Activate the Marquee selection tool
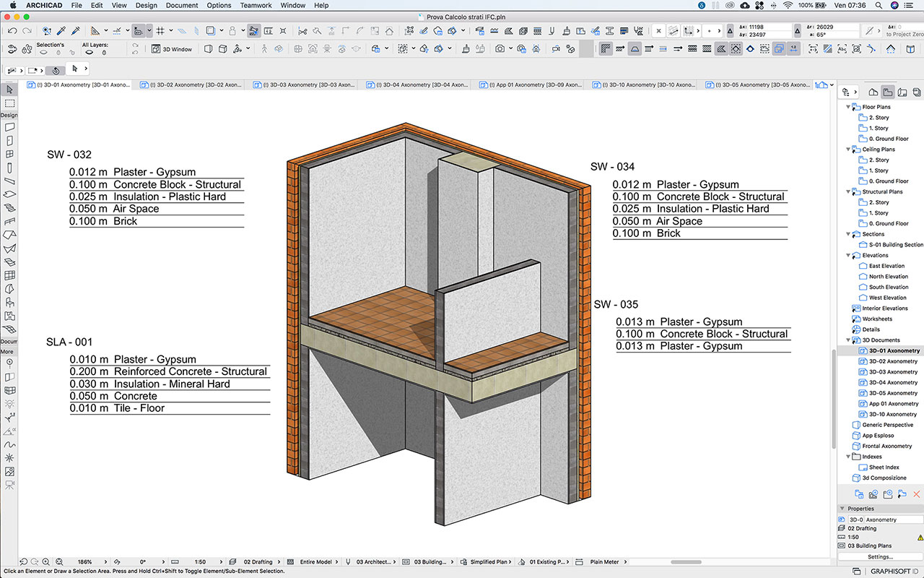Screen dimensions: 924x578 9,104
